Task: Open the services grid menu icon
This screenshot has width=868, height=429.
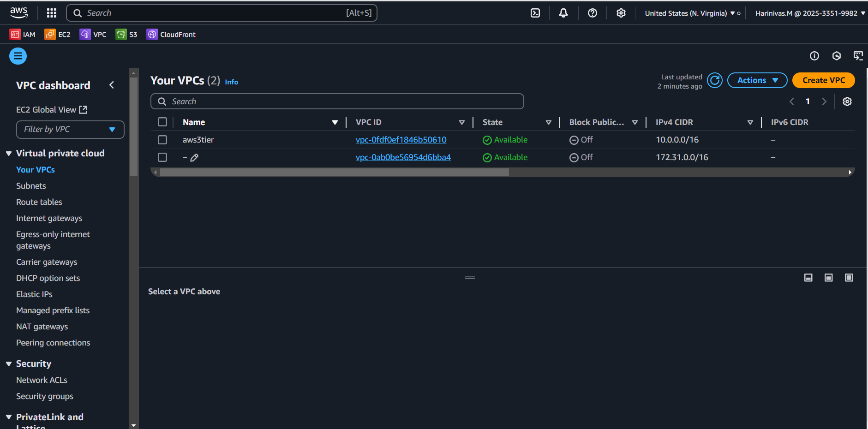Action: point(52,13)
